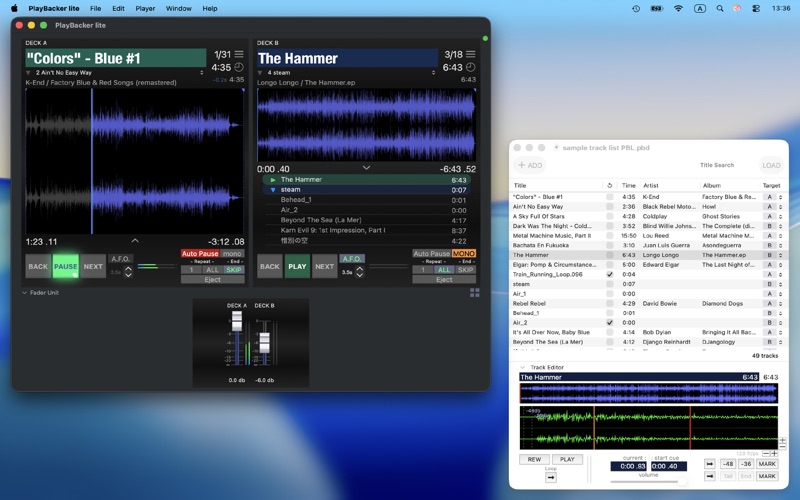This screenshot has height=500, width=800.
Task: Click the Track Editor volume slider
Action: point(648,481)
